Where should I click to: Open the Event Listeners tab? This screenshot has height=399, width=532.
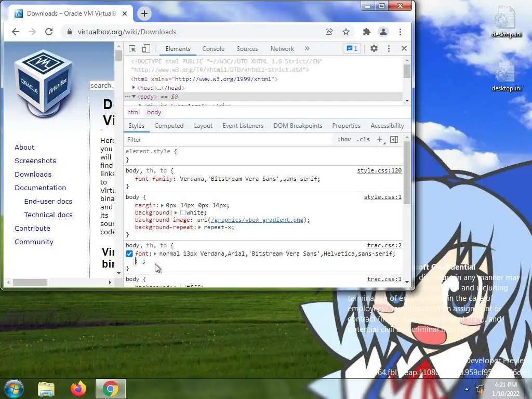point(243,126)
